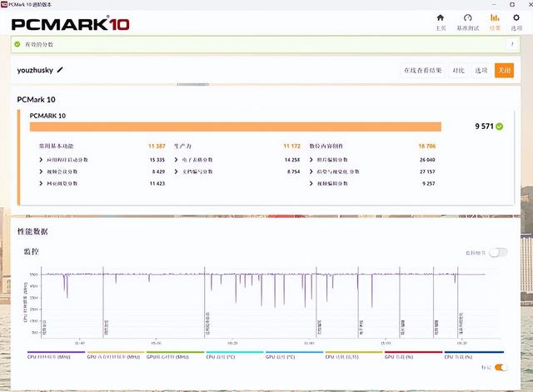The width and height of the screenshot is (533, 392).
Task: Click the help button at banner's right end
Action: [x=511, y=44]
